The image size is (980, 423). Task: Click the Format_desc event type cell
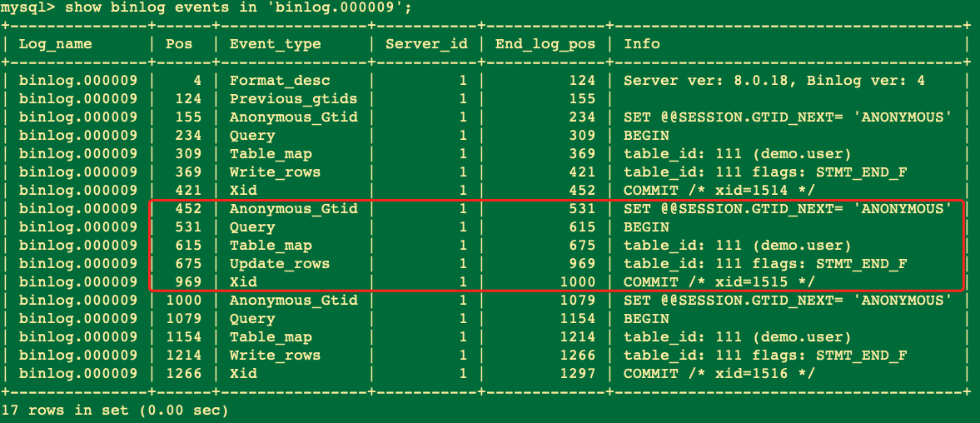pos(280,81)
